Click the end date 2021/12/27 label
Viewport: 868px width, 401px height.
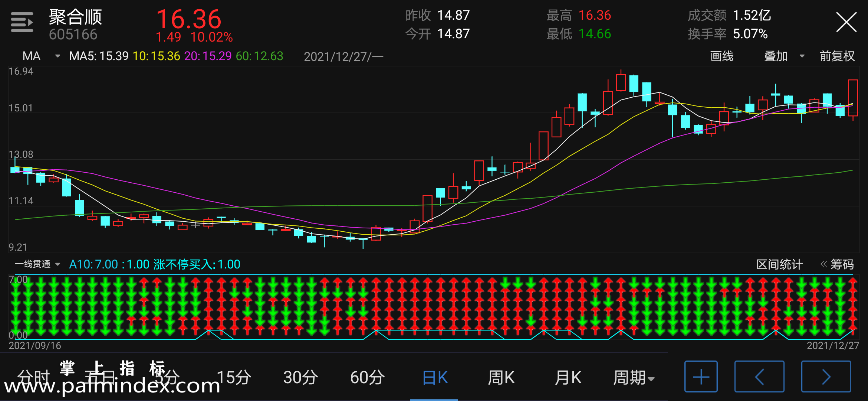833,346
